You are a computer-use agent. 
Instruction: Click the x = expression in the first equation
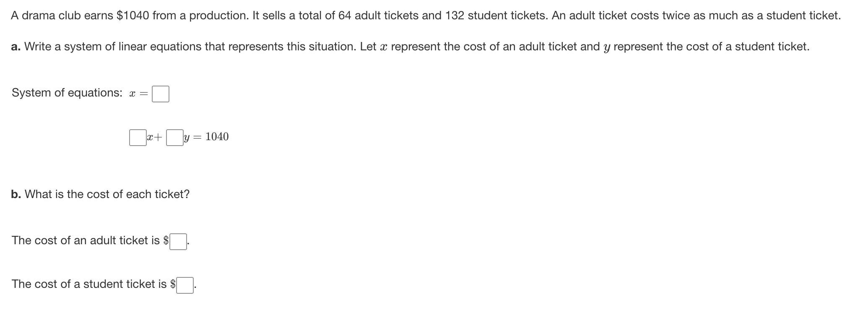(138, 94)
